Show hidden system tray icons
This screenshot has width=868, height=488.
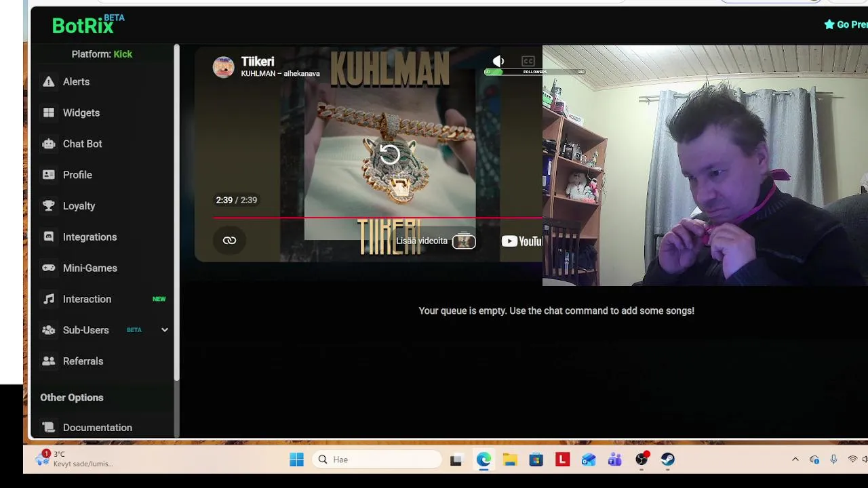pos(795,460)
